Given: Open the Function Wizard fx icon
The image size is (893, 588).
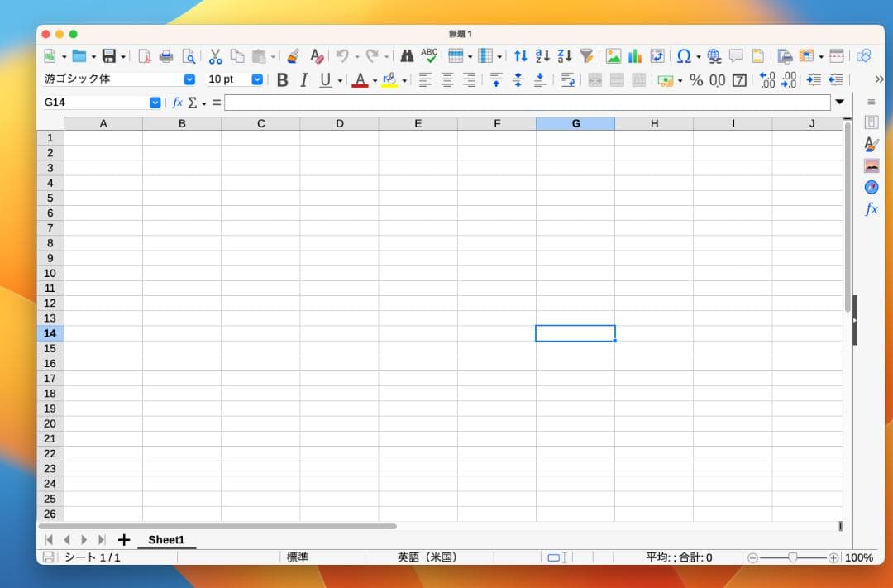Looking at the screenshot, I should tap(177, 103).
